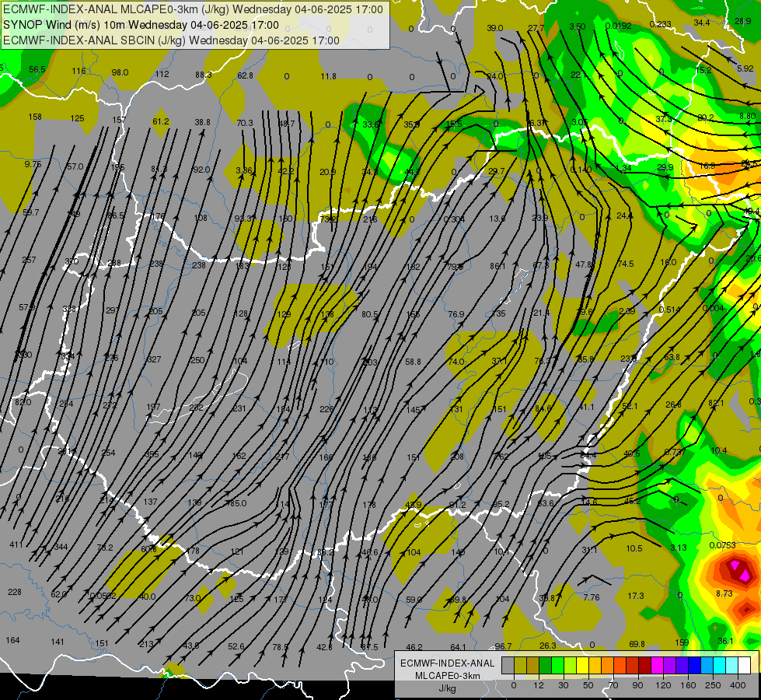Click the legend title ECMWF-INDEX-ANAL

tap(447, 663)
